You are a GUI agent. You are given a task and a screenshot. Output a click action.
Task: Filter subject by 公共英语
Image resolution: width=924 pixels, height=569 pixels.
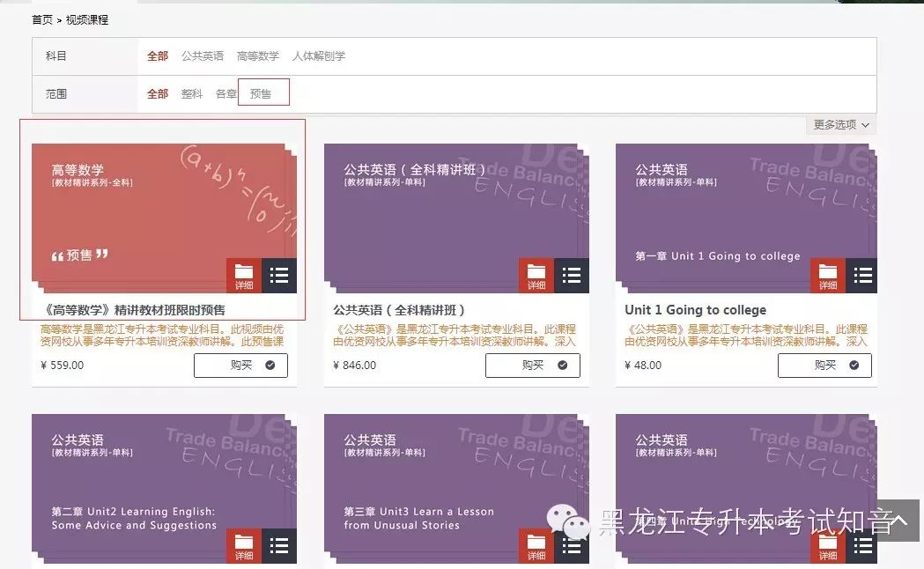[202, 56]
